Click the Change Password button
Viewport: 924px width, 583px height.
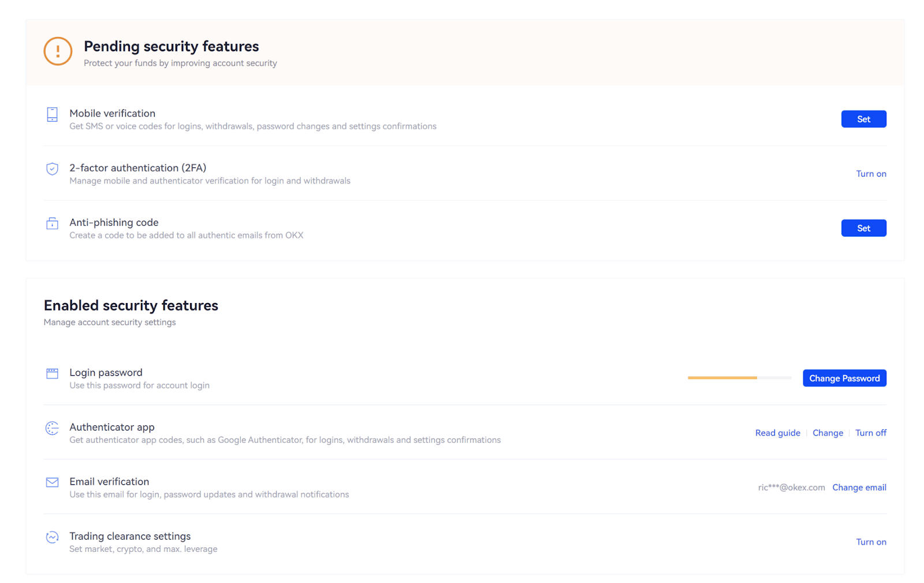tap(844, 378)
